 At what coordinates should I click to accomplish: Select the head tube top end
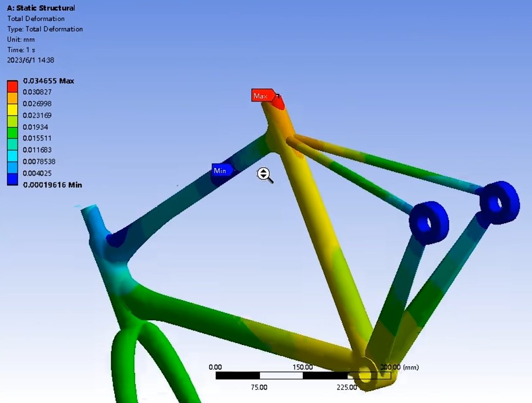[90, 213]
